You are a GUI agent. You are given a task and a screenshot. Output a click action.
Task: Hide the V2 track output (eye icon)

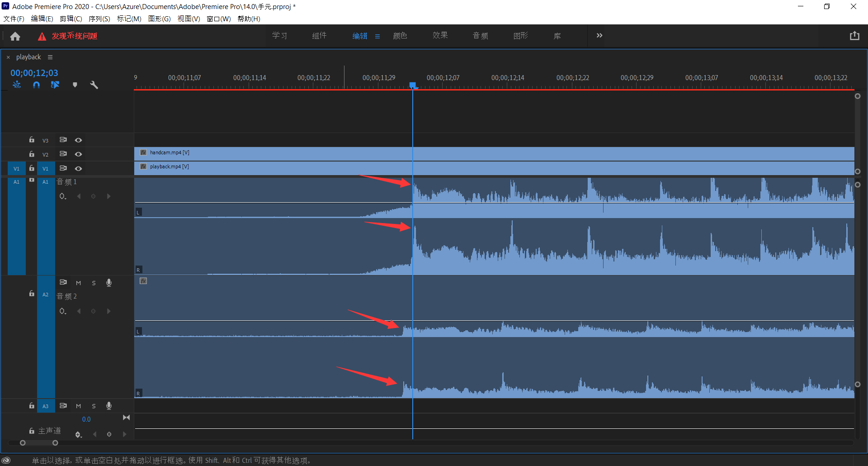(x=78, y=154)
